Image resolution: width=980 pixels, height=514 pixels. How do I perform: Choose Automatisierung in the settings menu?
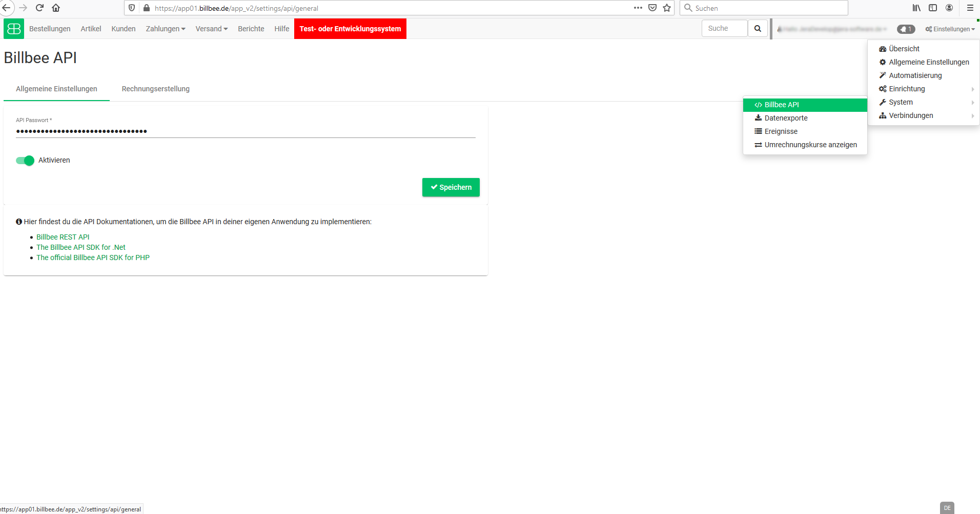click(915, 75)
